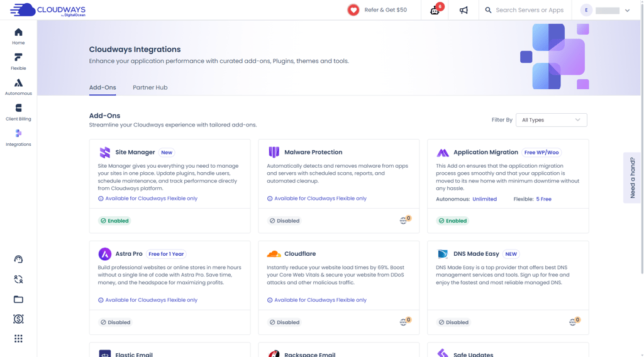Open the Autonomous sidebar section

(18, 87)
